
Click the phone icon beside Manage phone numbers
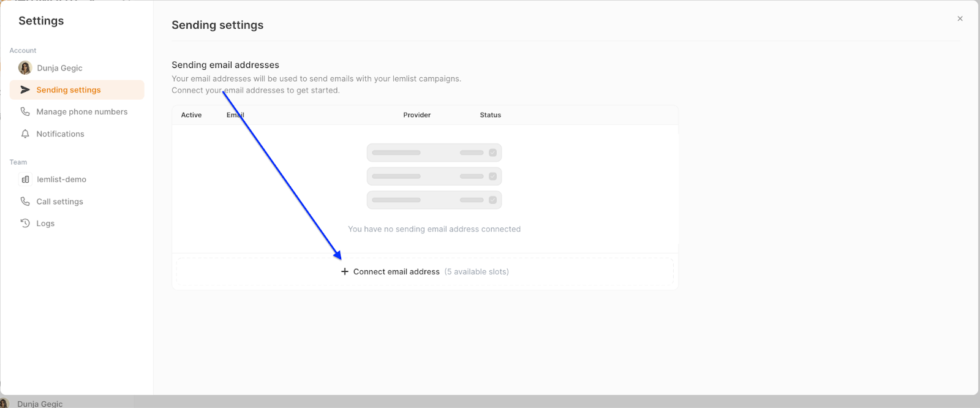click(x=25, y=111)
